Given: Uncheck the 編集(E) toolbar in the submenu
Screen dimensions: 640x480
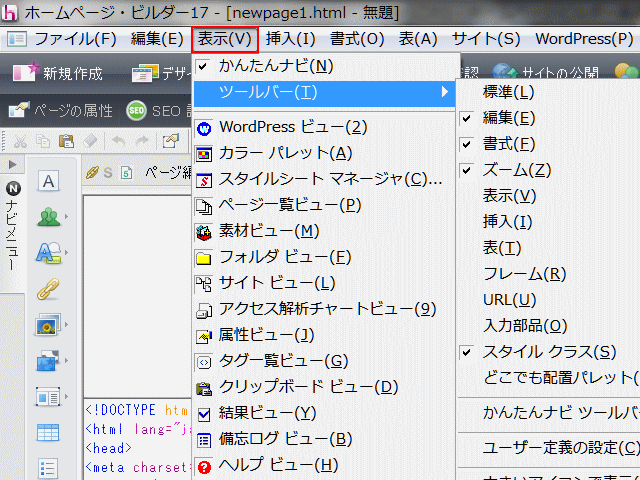Looking at the screenshot, I should (549, 118).
